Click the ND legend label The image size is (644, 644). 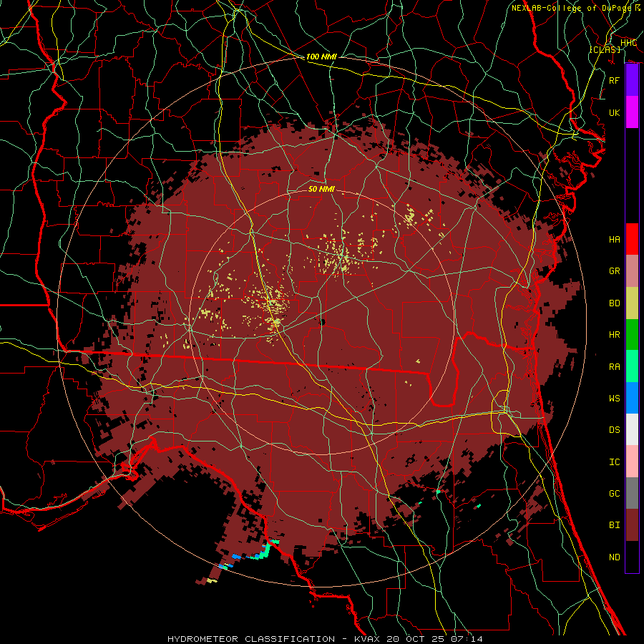[x=615, y=557]
